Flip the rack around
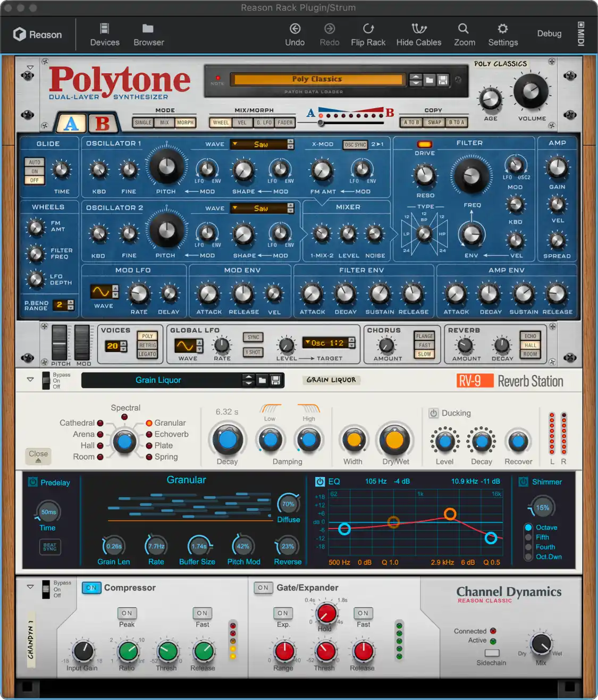598x700 pixels. 368,35
